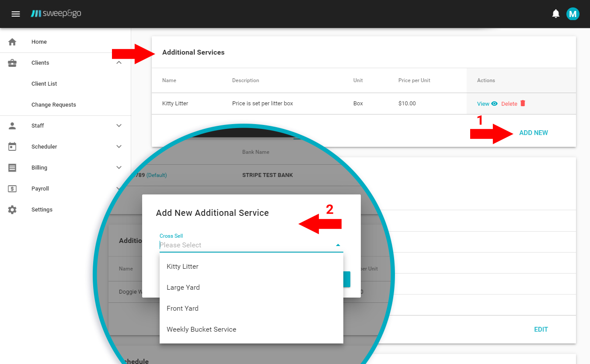Click the Payroll money icon
590x364 pixels.
12,189
